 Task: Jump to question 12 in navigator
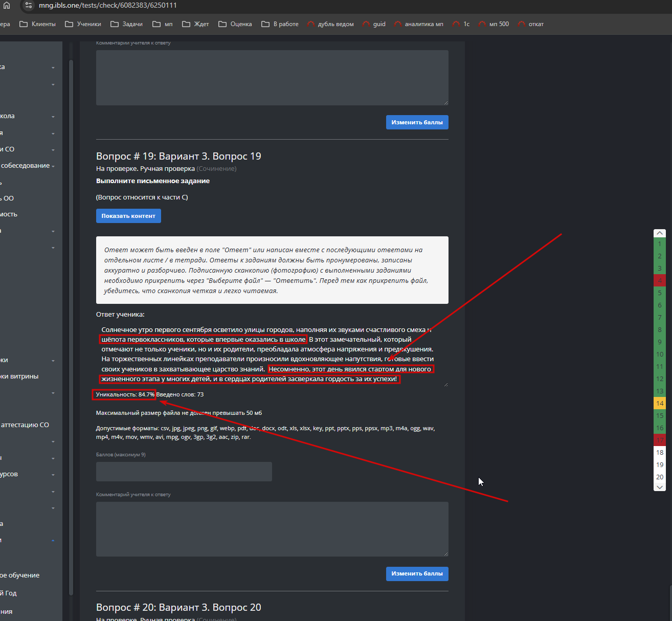click(660, 379)
